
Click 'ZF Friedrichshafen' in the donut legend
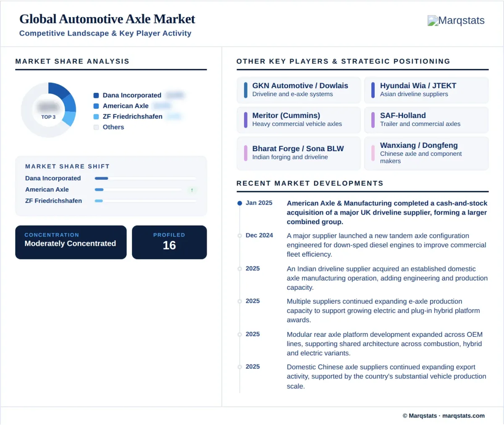132,117
